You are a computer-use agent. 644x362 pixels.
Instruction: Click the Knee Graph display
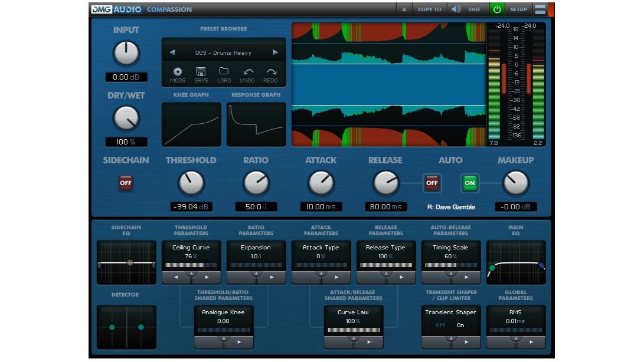pyautogui.click(x=191, y=124)
